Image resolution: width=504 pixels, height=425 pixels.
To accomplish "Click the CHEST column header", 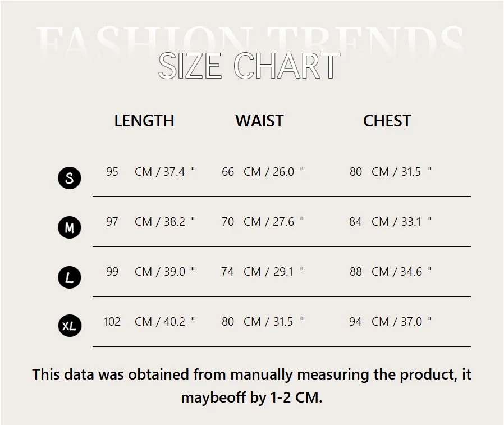I will (387, 121).
